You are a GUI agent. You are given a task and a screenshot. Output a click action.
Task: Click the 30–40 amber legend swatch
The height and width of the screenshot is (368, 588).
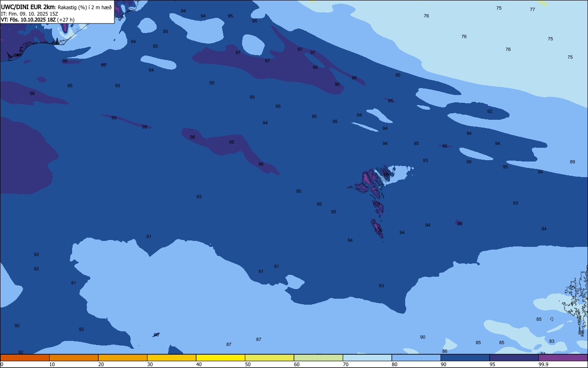[x=171, y=357]
